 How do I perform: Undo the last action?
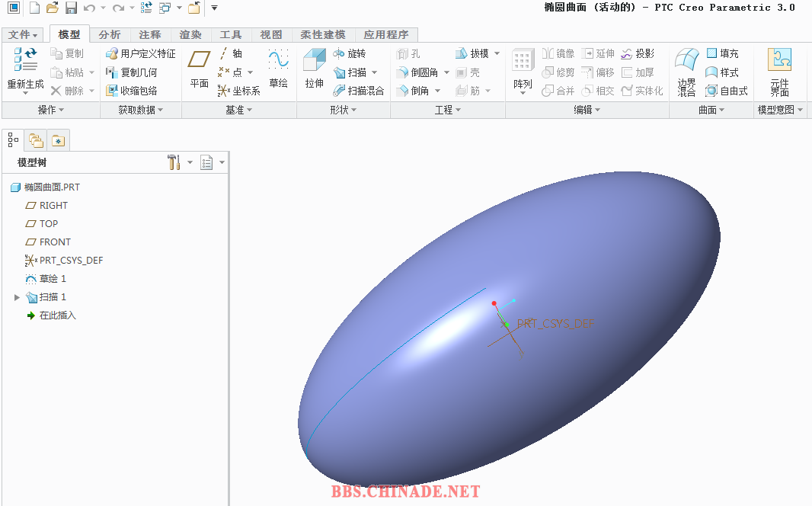[x=89, y=8]
